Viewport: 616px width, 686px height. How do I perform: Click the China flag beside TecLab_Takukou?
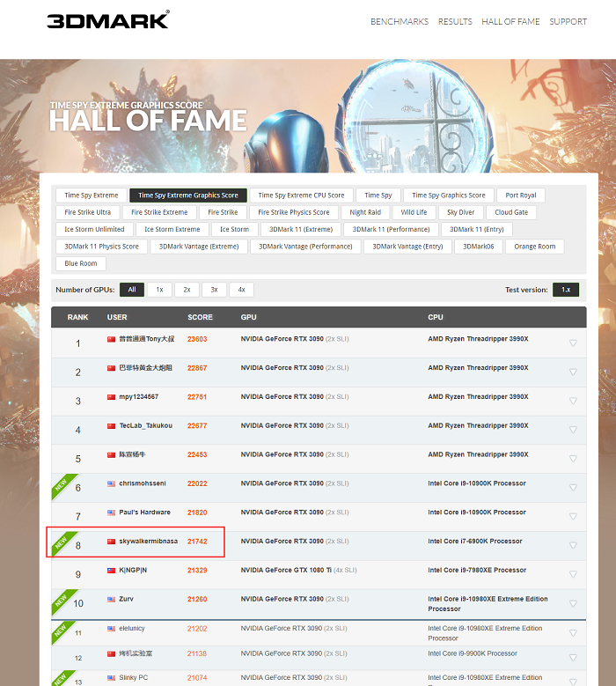111,425
